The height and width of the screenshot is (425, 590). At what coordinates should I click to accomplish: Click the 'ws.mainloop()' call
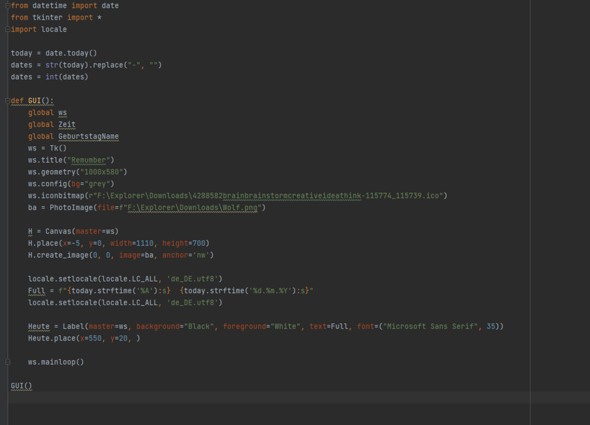[x=56, y=362]
